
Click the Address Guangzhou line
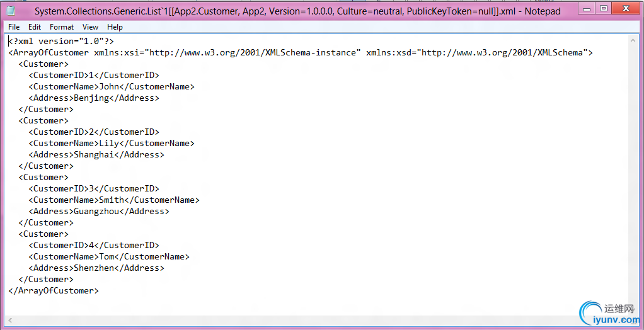(x=99, y=212)
